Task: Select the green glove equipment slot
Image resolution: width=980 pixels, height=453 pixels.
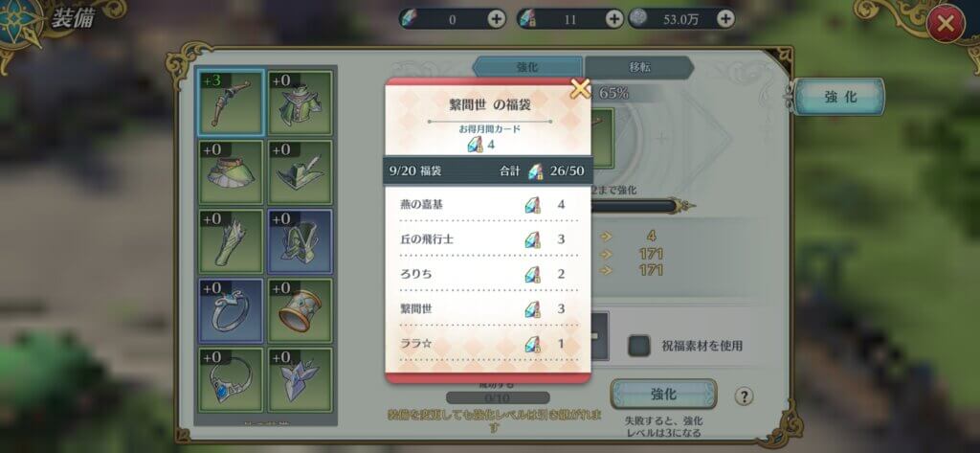Action: click(x=232, y=241)
